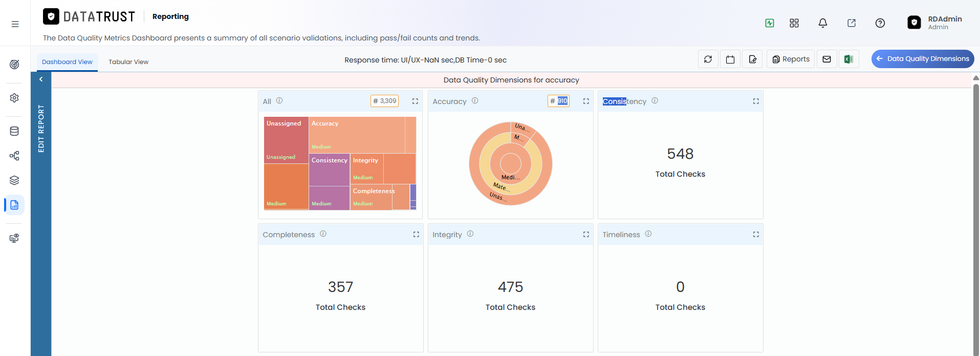The height and width of the screenshot is (356, 980).
Task: Select the Completeness treemap block
Action: [x=372, y=197]
